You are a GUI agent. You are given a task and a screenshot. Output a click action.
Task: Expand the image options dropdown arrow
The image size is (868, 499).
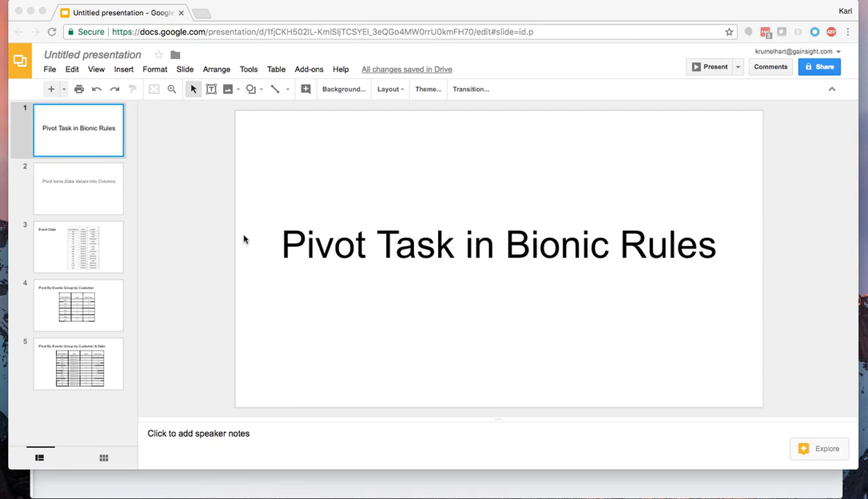pos(238,89)
